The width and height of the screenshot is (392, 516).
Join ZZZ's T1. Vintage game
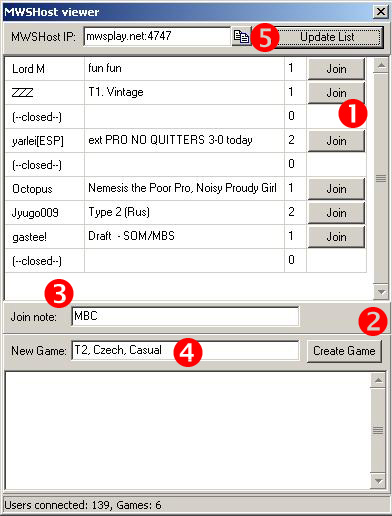[x=336, y=93]
